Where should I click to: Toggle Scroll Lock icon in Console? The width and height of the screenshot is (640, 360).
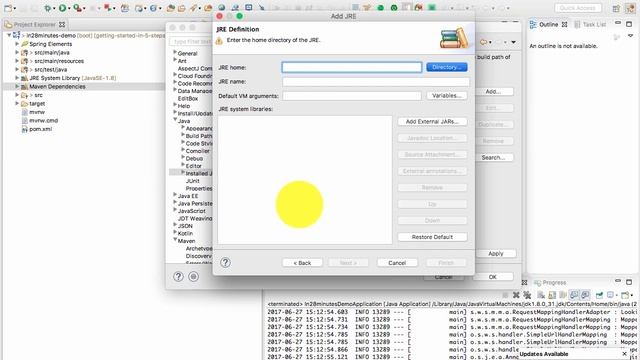(552, 295)
